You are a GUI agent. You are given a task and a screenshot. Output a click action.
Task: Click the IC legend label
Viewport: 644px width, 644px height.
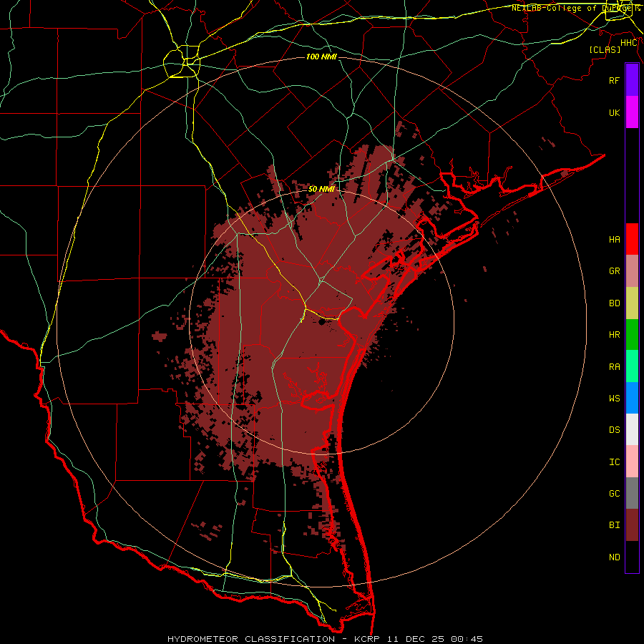(614, 462)
